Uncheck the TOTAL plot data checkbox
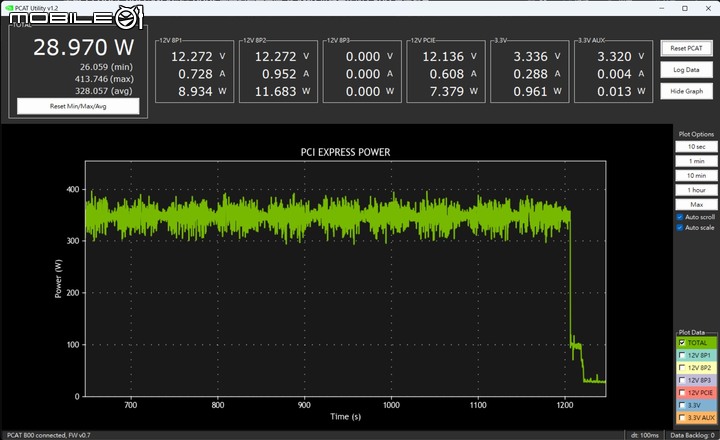 click(682, 343)
